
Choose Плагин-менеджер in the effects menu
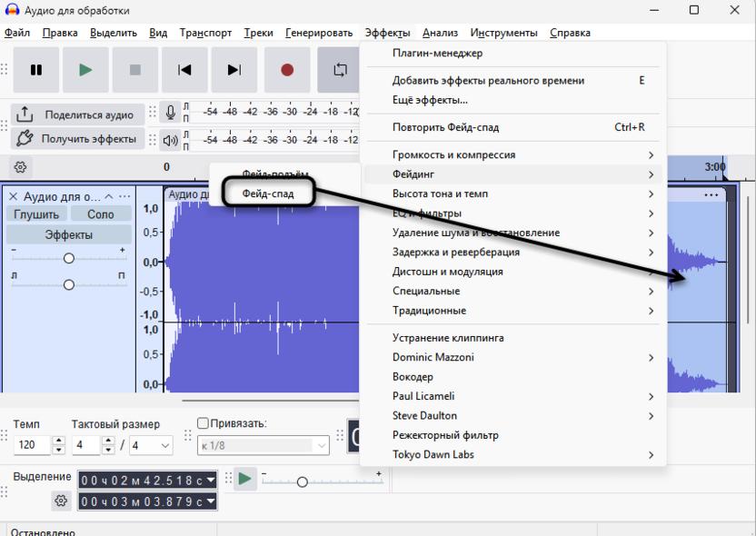pos(437,54)
